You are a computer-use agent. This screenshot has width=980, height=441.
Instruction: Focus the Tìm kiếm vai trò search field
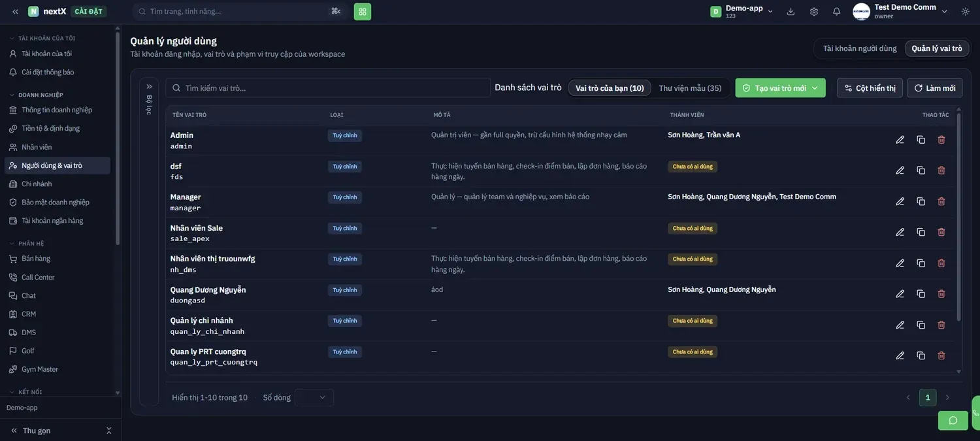click(328, 88)
